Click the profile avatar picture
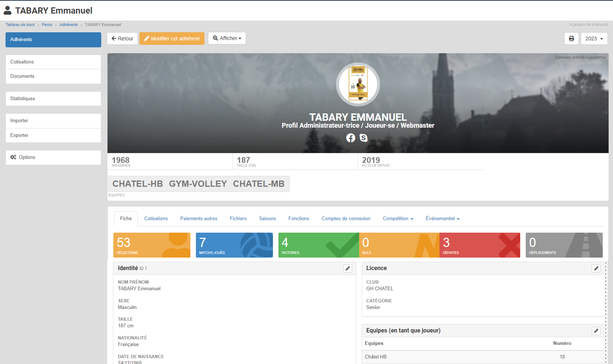Image resolution: width=613 pixels, height=364 pixels. [x=358, y=84]
